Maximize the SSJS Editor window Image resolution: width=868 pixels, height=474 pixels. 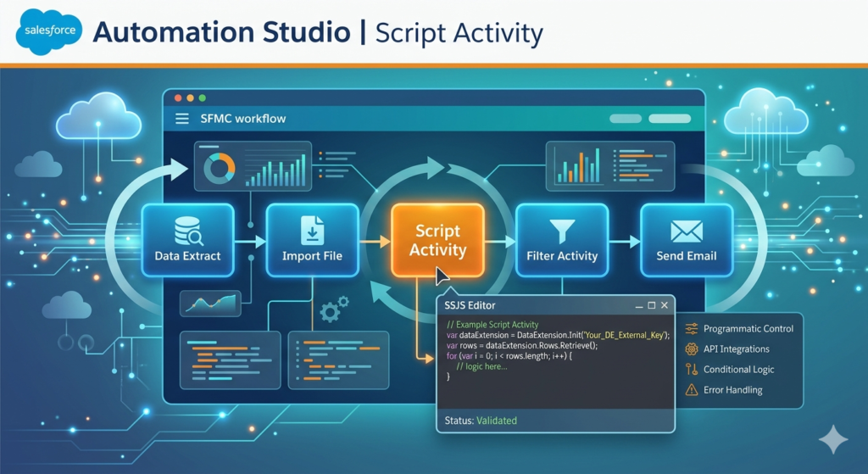(652, 305)
